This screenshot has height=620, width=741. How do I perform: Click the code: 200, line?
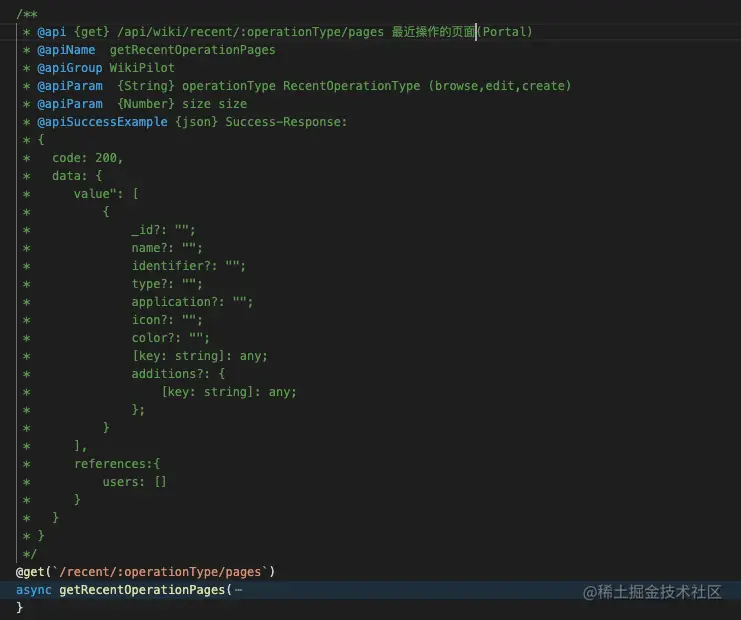(x=87, y=157)
